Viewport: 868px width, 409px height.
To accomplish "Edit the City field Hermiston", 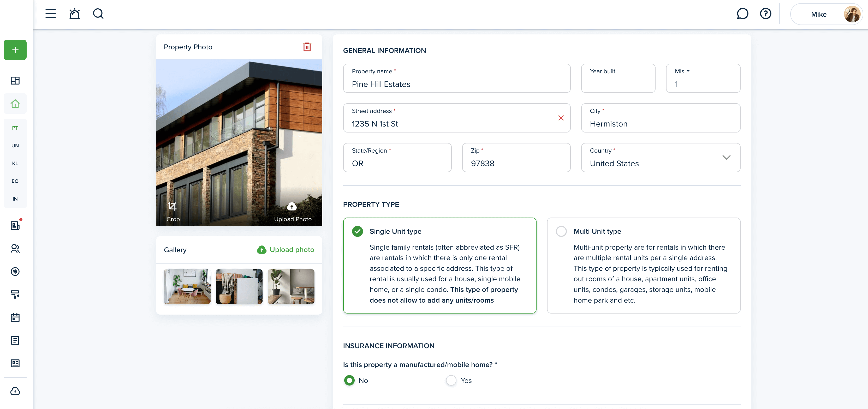I will tap(661, 118).
